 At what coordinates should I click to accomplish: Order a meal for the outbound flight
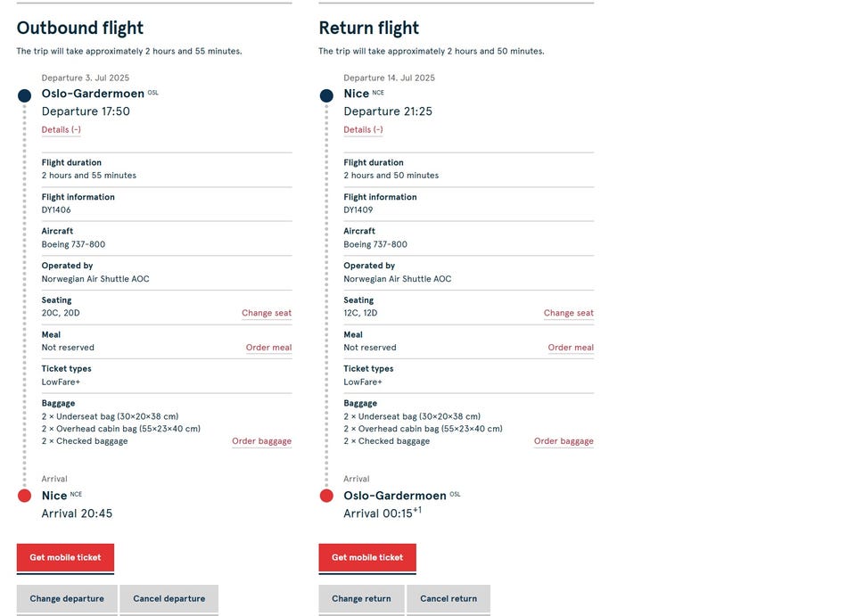click(x=268, y=348)
